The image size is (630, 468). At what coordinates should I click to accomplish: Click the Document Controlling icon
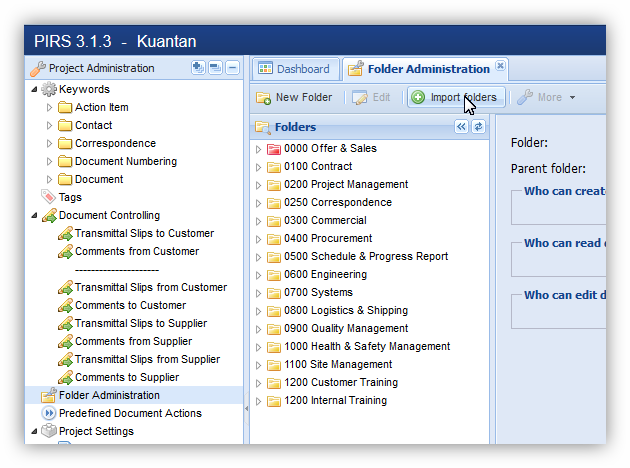pos(49,215)
